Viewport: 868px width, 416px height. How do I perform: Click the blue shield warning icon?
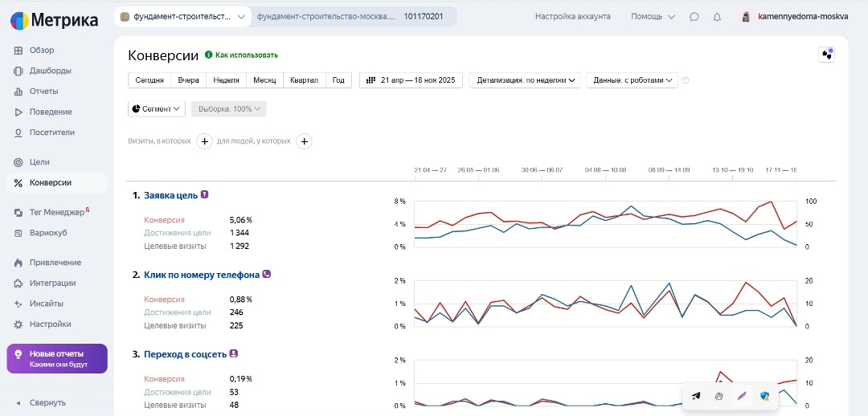click(765, 396)
